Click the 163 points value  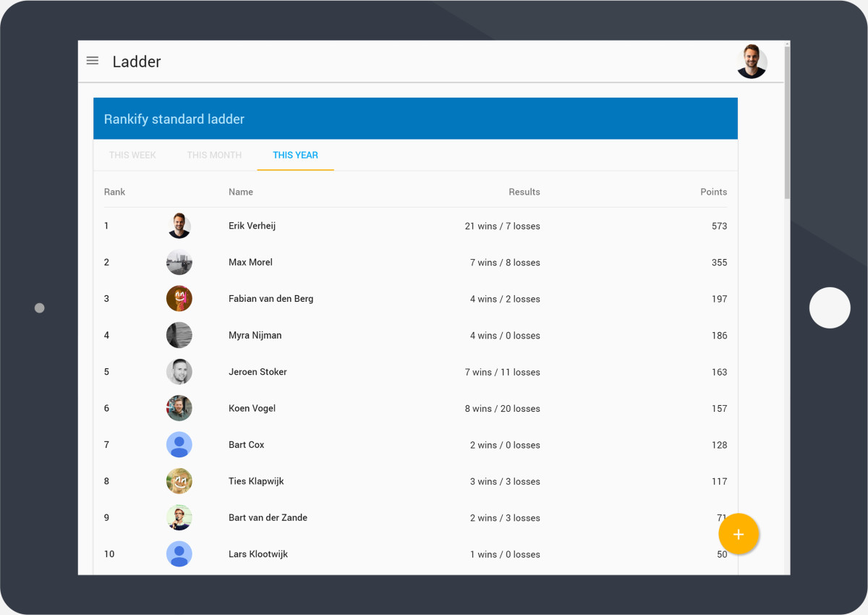click(x=719, y=372)
